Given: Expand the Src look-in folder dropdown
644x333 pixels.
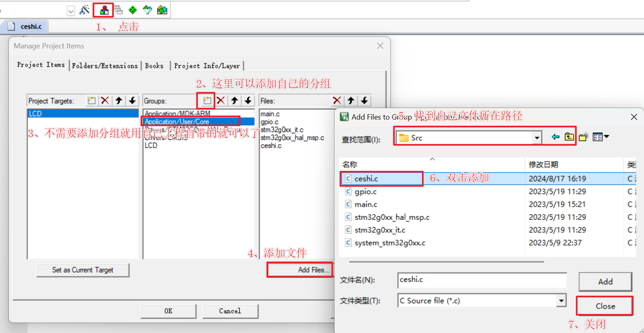Looking at the screenshot, I should tap(537, 138).
